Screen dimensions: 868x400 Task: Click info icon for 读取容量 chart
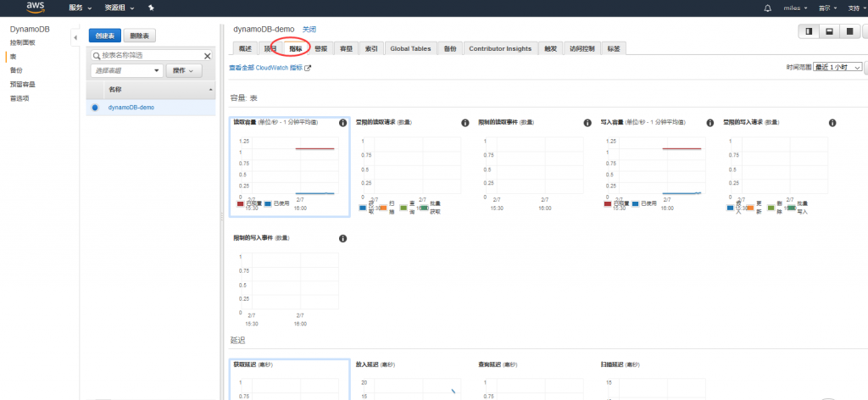pyautogui.click(x=342, y=123)
